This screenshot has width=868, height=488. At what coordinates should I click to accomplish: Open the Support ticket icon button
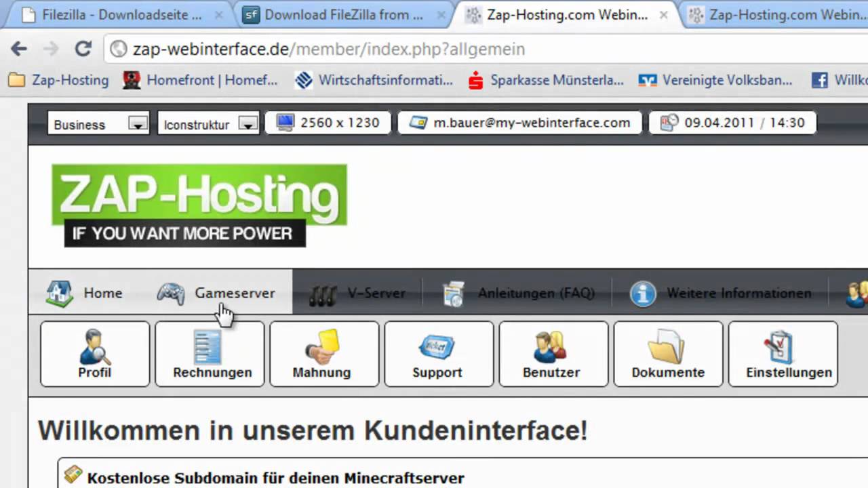[x=439, y=354]
